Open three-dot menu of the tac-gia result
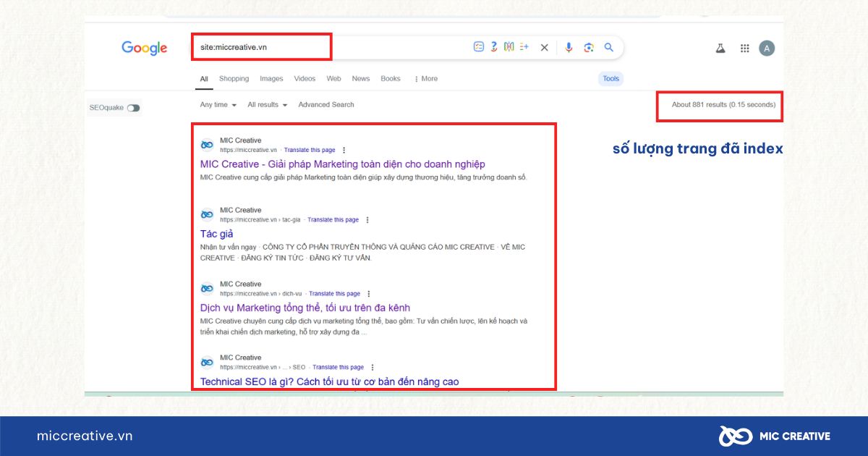This screenshot has width=868, height=456. 367,219
